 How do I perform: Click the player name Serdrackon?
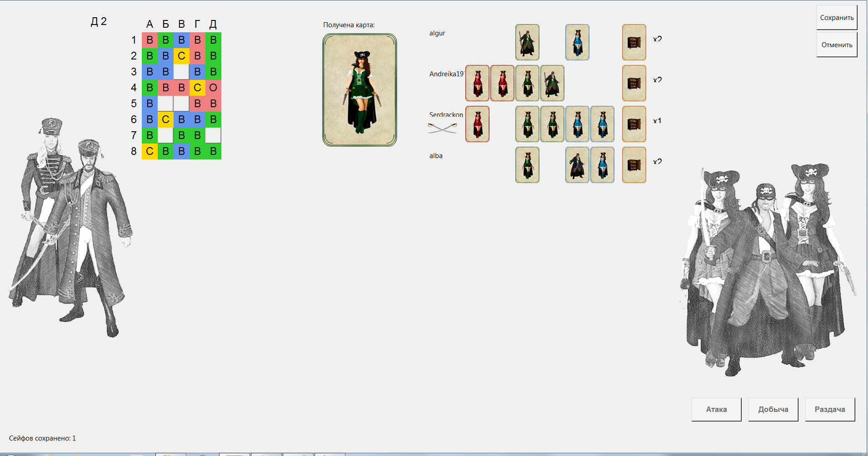[446, 114]
